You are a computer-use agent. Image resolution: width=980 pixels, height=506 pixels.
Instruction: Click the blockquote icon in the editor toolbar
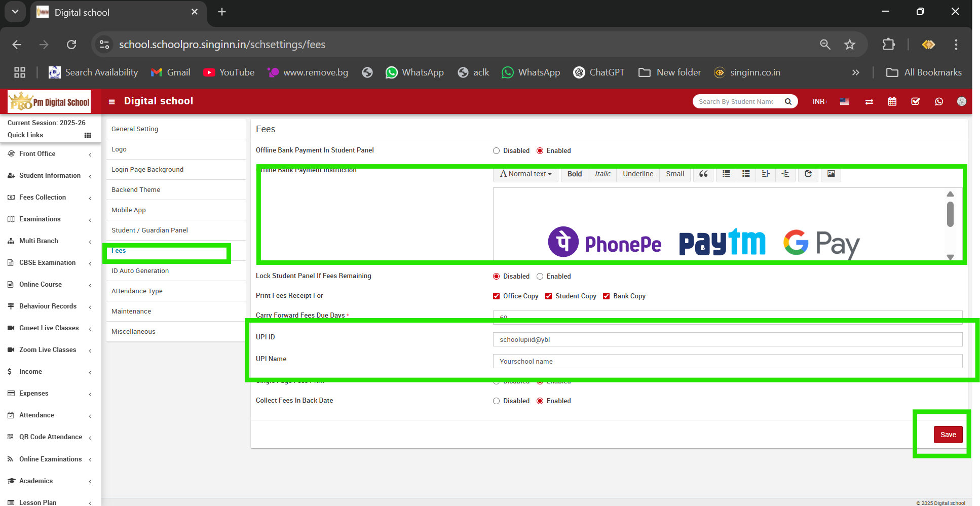tap(703, 174)
